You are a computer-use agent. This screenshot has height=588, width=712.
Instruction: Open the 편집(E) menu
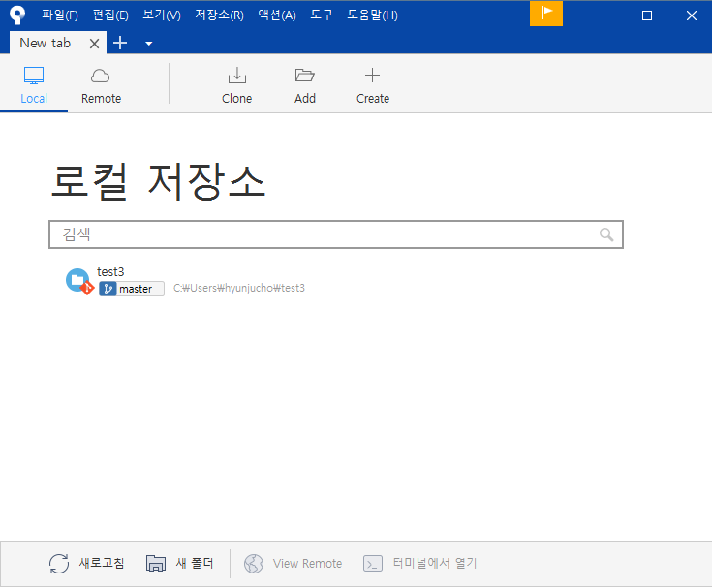(x=110, y=15)
